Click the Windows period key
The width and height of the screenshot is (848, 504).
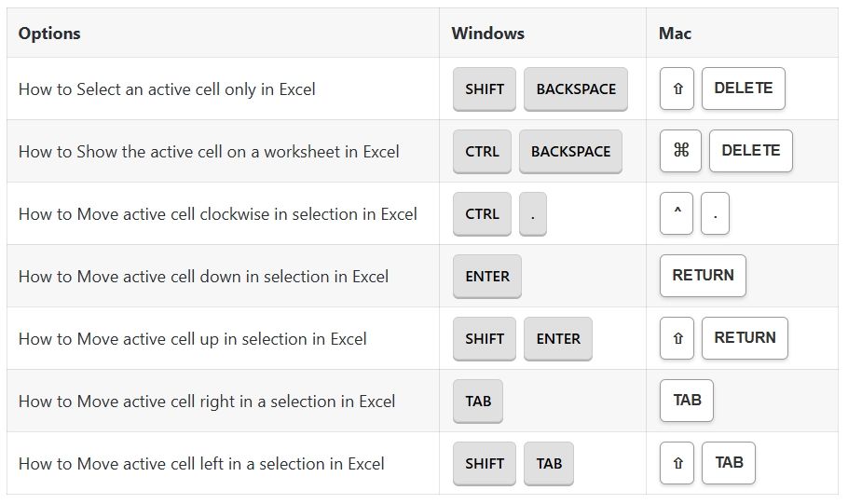532,213
